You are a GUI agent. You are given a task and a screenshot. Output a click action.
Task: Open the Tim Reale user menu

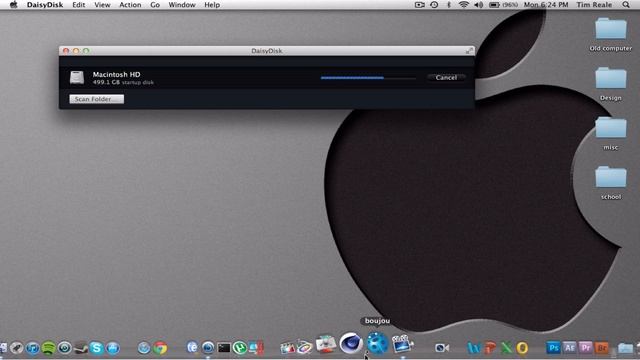coord(594,5)
